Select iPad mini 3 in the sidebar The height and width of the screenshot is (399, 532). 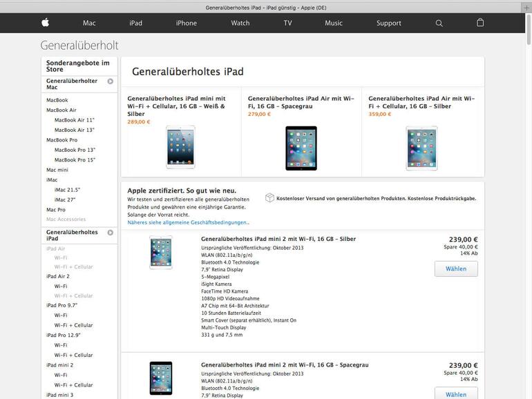tap(59, 395)
